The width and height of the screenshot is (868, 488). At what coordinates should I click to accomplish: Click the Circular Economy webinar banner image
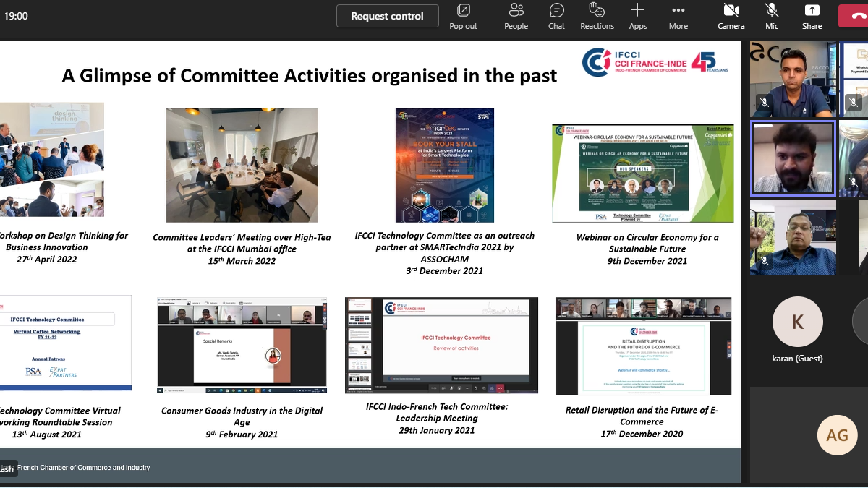[642, 173]
